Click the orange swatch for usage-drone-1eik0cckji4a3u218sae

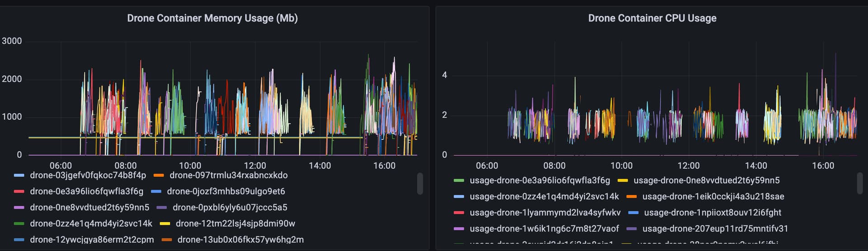pyautogui.click(x=632, y=197)
